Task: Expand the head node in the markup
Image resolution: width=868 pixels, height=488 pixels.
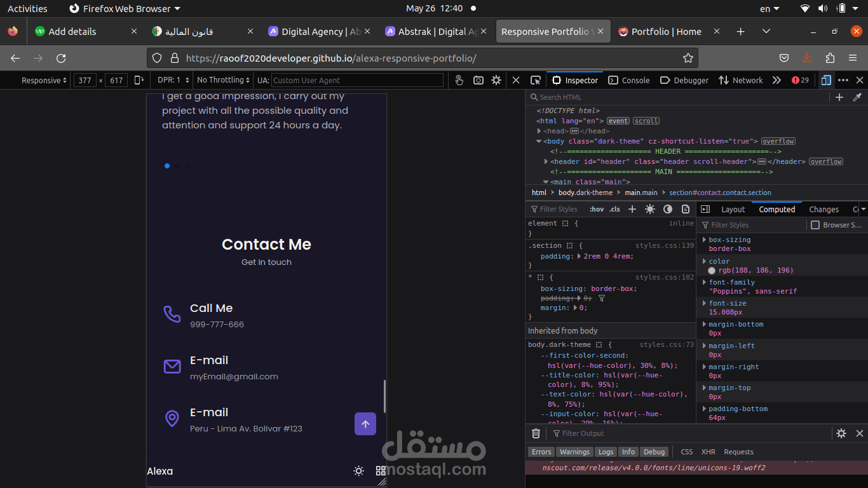Action: 539,131
